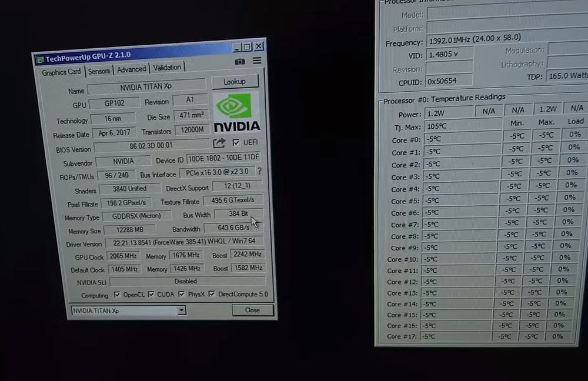Click the default Memory value 1426 MHz
588x381 pixels.
[187, 269]
